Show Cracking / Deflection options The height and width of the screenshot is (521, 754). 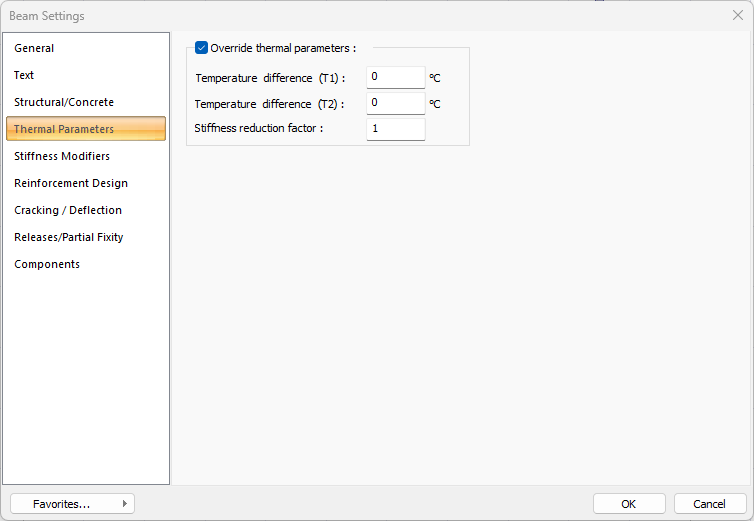pyautogui.click(x=68, y=210)
